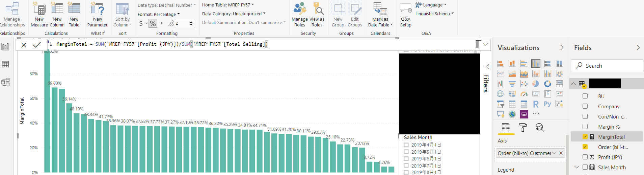
Task: Select the slicer visual
Action: [500, 104]
